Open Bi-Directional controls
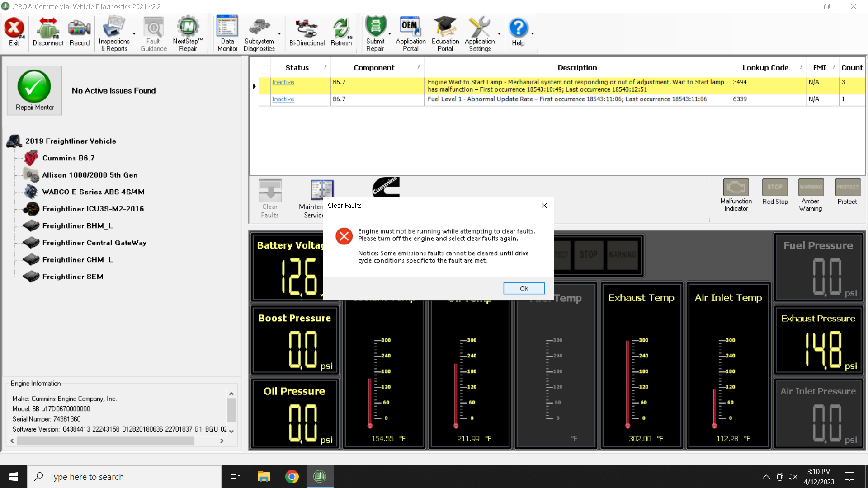868x488 pixels. pyautogui.click(x=307, y=32)
